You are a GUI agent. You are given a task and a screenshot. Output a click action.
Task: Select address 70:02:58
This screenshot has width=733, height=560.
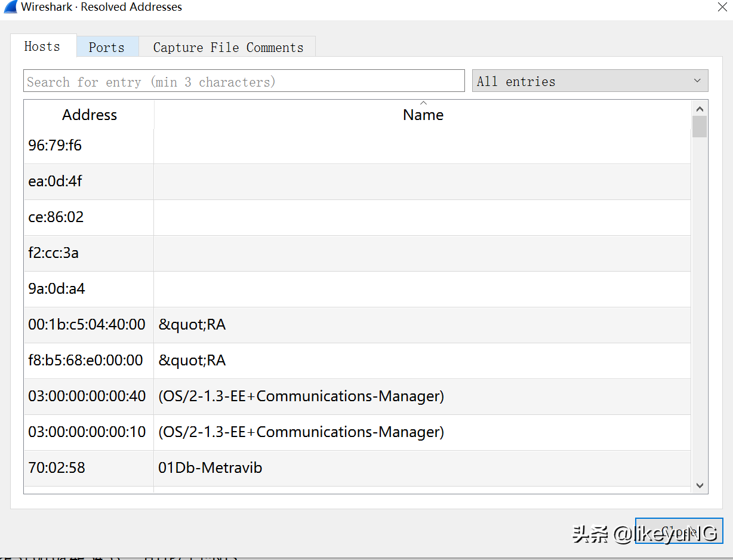tap(57, 468)
